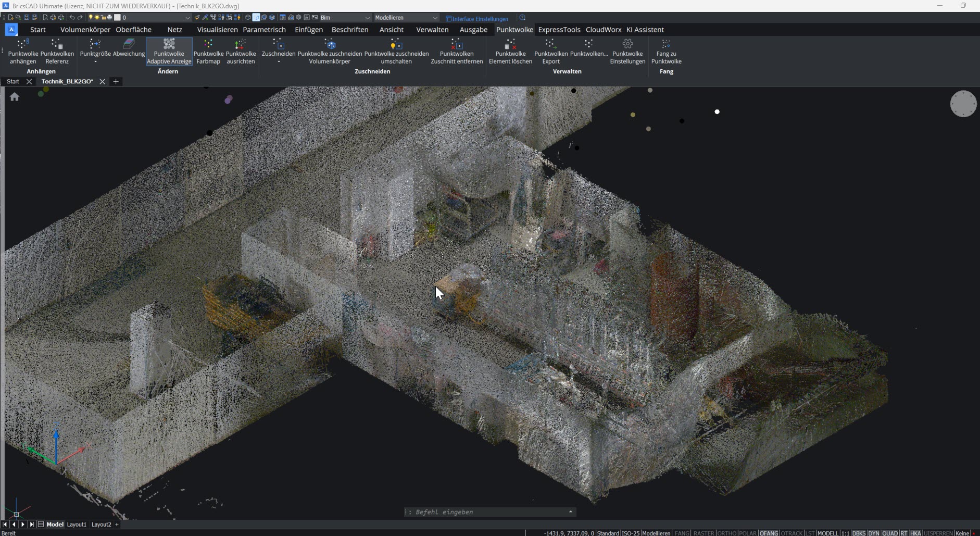The height and width of the screenshot is (536, 980).
Task: Switch to the Volumenkörper ribbon tab
Action: click(x=85, y=30)
